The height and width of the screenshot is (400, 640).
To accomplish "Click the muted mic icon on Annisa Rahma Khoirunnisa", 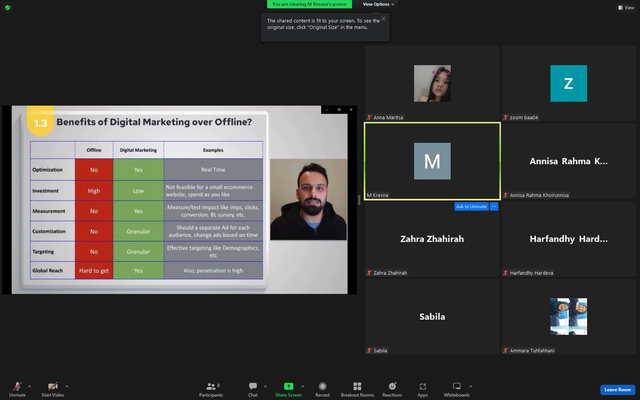I will (x=505, y=195).
